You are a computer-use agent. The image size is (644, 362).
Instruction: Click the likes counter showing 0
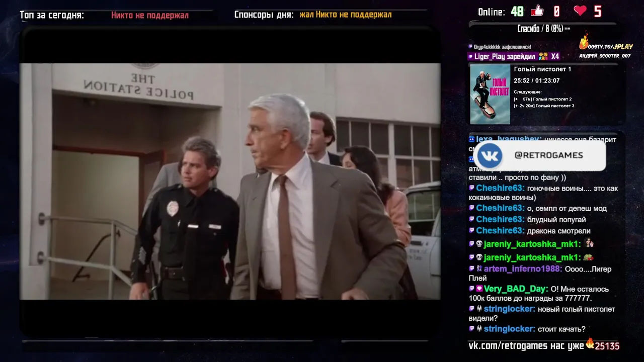[x=556, y=12]
